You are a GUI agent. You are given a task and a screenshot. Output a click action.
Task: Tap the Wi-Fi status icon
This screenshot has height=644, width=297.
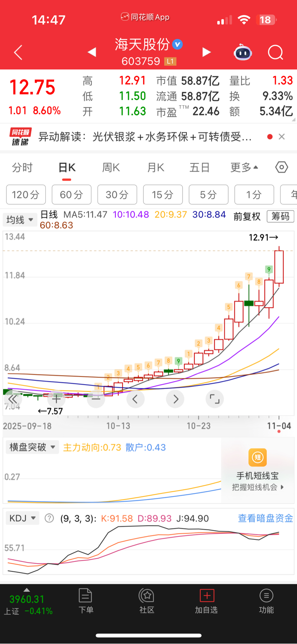tap(244, 19)
